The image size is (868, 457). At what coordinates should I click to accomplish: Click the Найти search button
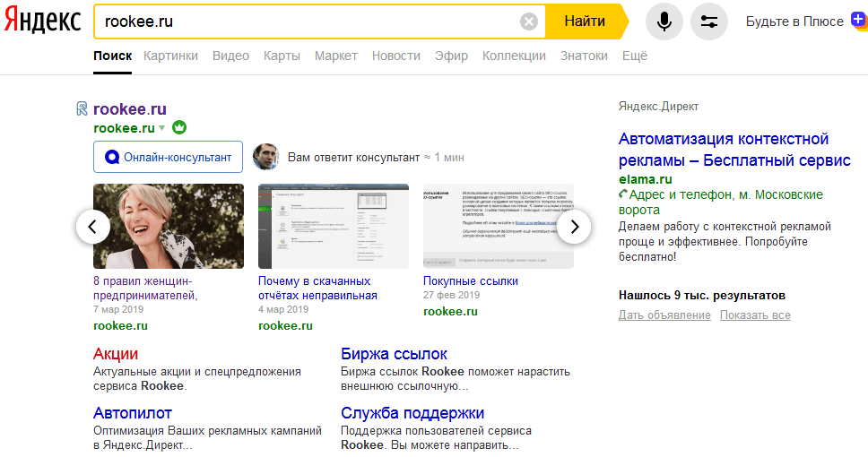586,22
